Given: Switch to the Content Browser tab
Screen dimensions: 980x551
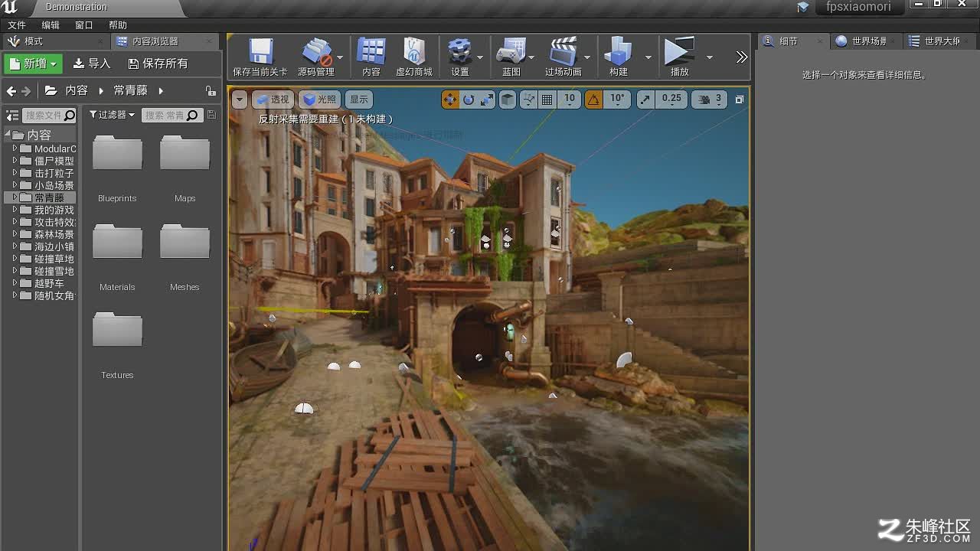Looking at the screenshot, I should click(165, 41).
